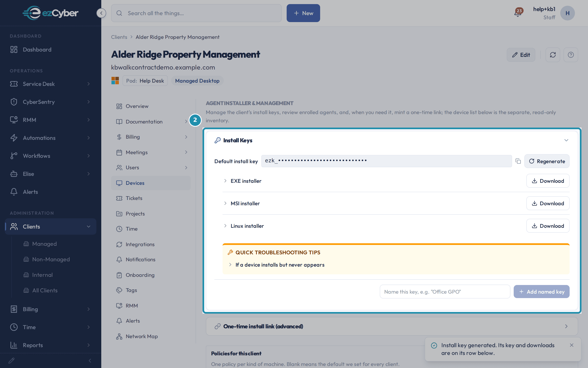Open Managed clients list
The width and height of the screenshot is (588, 368).
pos(45,244)
